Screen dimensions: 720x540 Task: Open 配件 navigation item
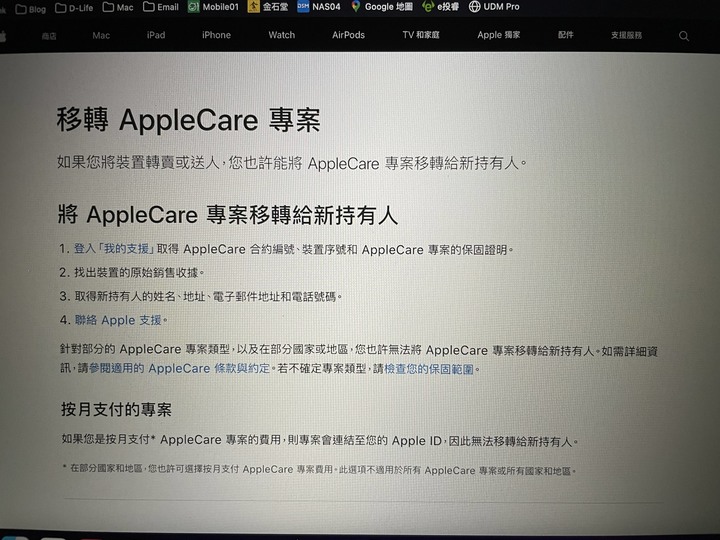click(x=566, y=35)
